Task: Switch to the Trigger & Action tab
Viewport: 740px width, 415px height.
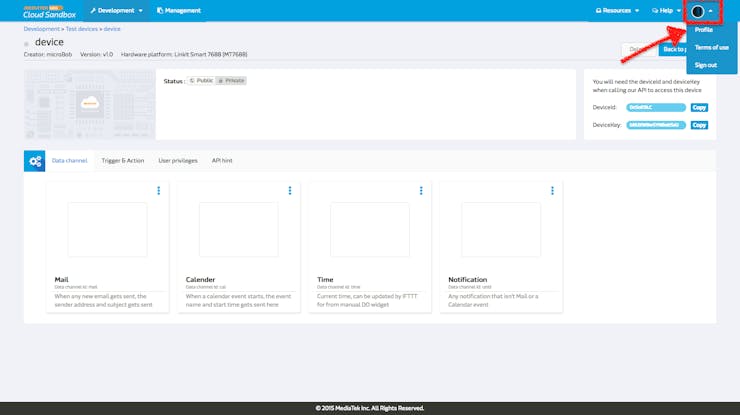Action: pyautogui.click(x=123, y=161)
